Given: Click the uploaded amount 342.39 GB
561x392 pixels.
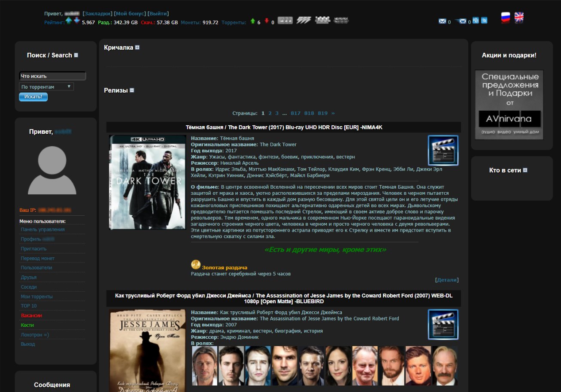Looking at the screenshot, I should coord(126,22).
